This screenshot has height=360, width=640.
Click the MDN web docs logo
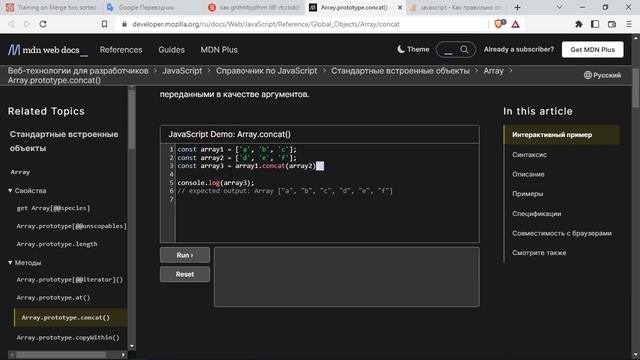click(47, 50)
